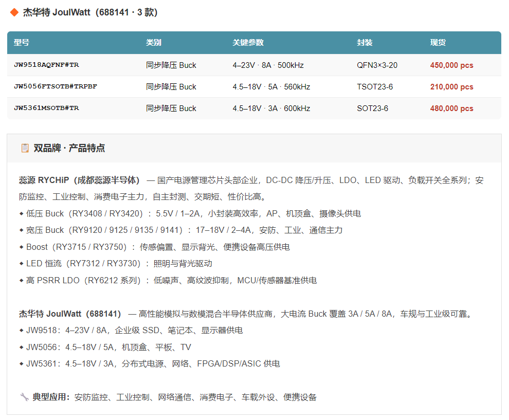Select part number JW5056FTSOTB#TRPBF
509x420 pixels.
[x=56, y=87]
